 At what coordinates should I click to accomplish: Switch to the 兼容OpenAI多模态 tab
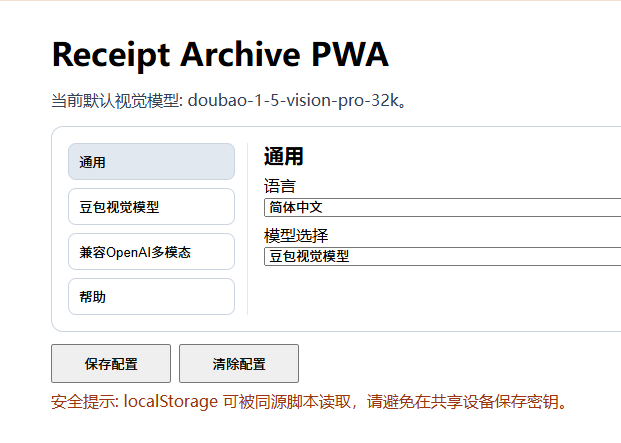[x=151, y=252]
